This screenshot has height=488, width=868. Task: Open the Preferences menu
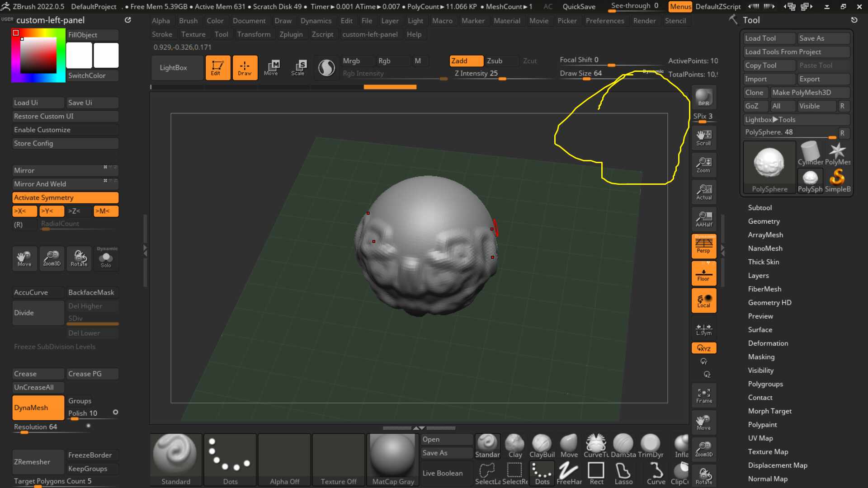point(604,21)
